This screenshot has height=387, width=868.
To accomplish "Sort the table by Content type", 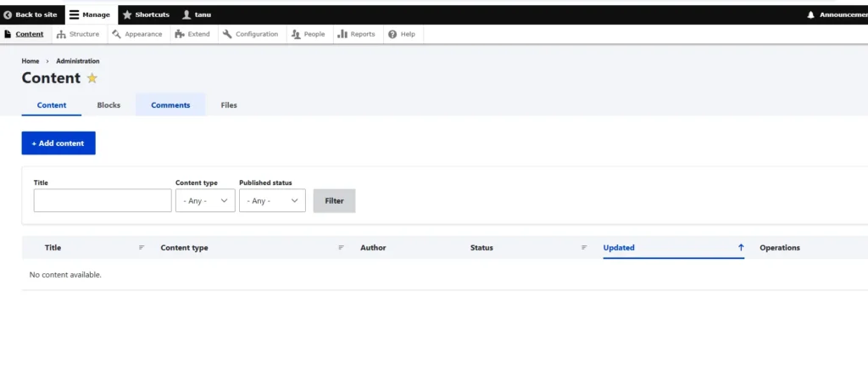I will tap(184, 248).
